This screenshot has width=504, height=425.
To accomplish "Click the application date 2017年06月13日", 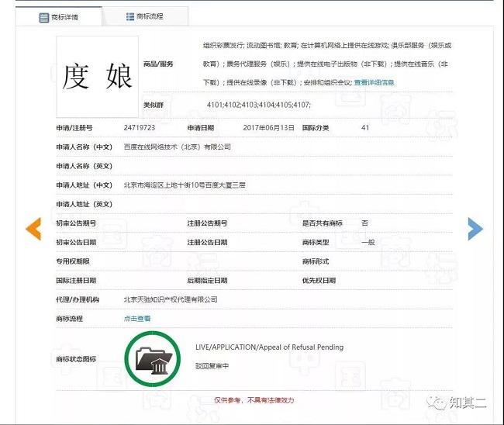I will pyautogui.click(x=268, y=127).
